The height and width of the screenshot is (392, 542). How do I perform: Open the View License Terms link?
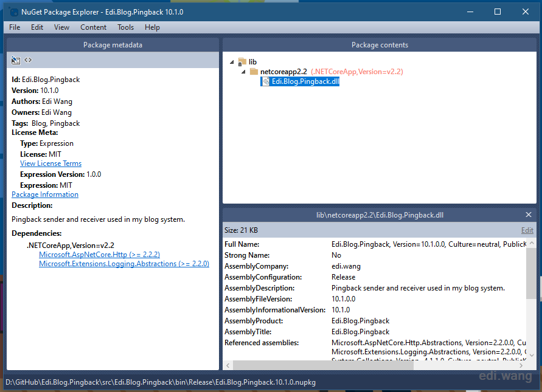51,163
